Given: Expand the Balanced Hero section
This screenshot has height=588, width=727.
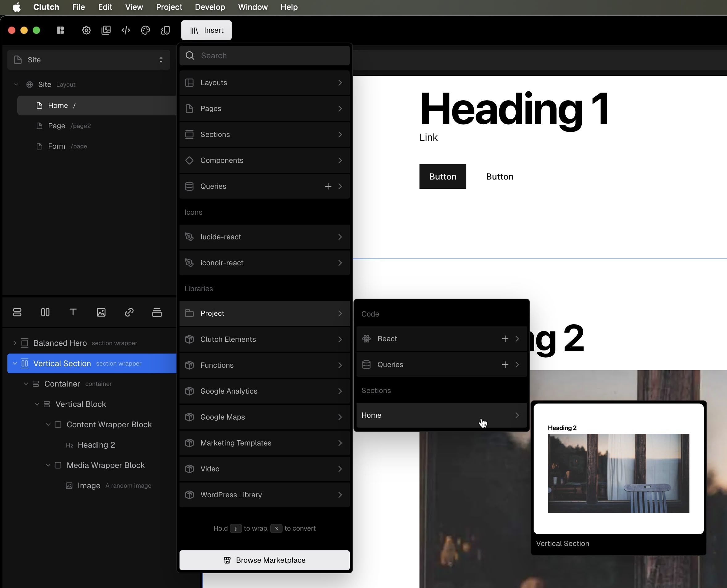Looking at the screenshot, I should coord(14,343).
